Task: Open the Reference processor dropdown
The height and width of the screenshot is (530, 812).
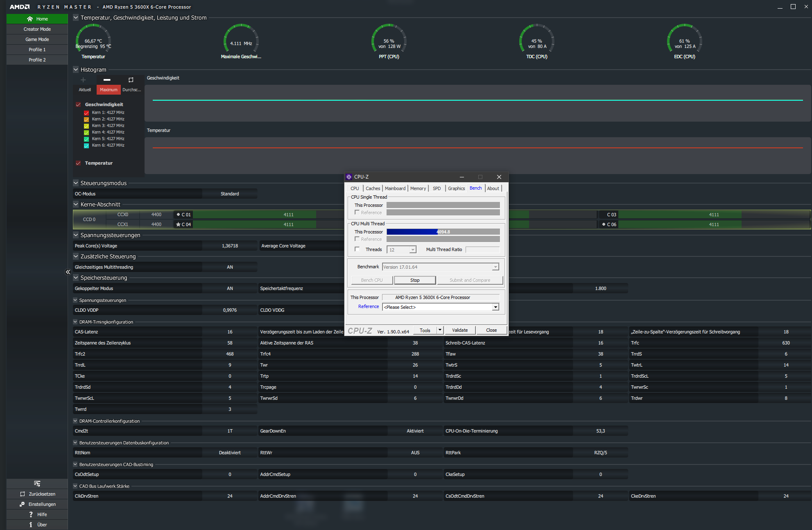Action: 495,307
